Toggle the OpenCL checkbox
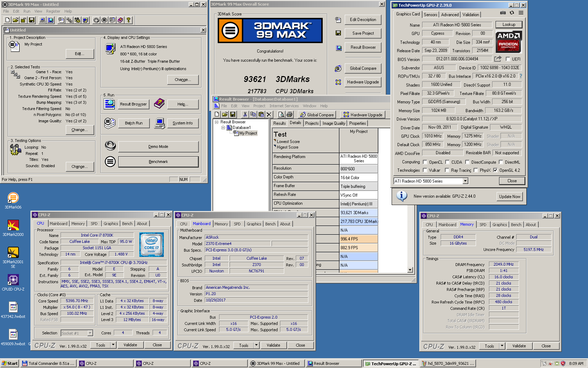The image size is (588, 368). [425, 162]
